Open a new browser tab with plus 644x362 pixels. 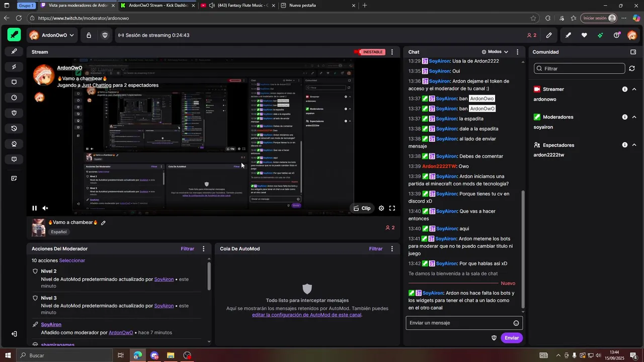pos(365,6)
